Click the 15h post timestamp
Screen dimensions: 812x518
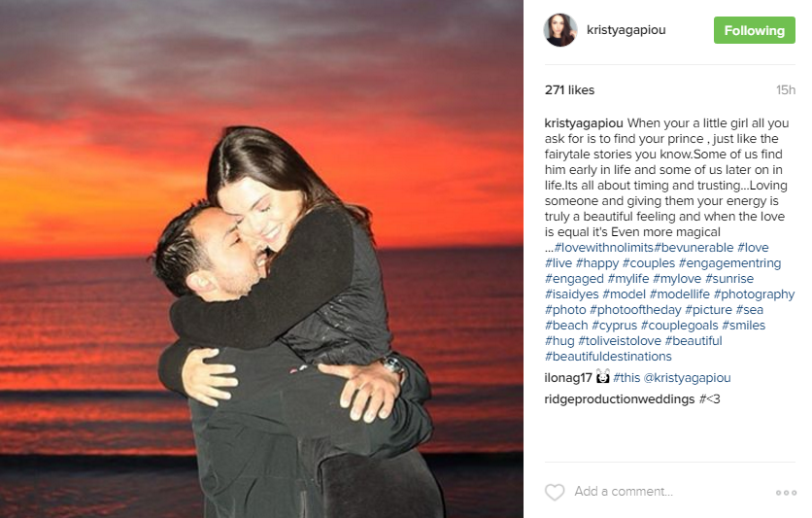786,90
